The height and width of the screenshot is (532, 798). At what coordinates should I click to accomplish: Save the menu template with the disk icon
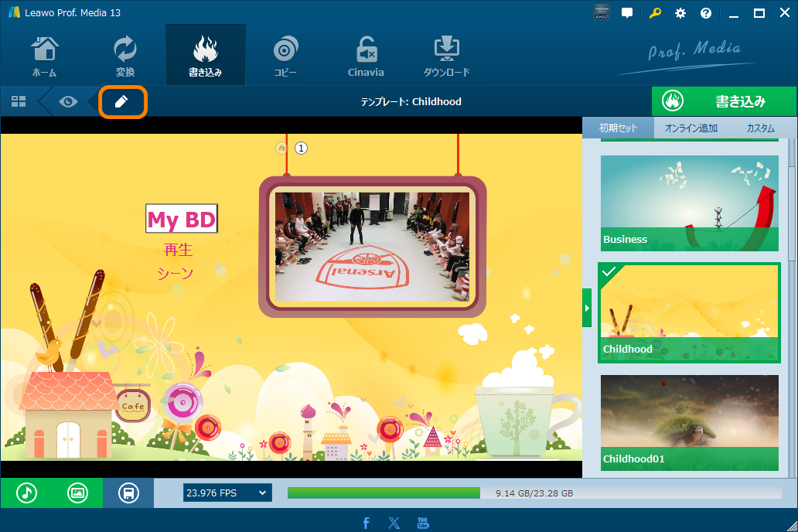[128, 493]
